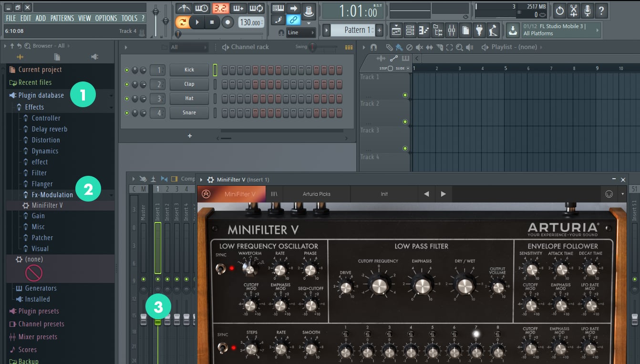Toggle the overdub icon
640x364 pixels.
pos(238,9)
